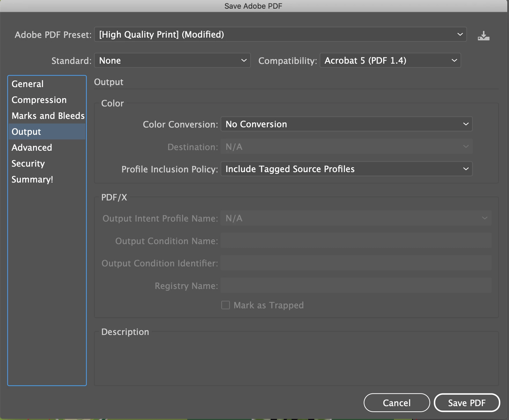
Task: Expand the Color Conversion dropdown
Action: point(346,124)
